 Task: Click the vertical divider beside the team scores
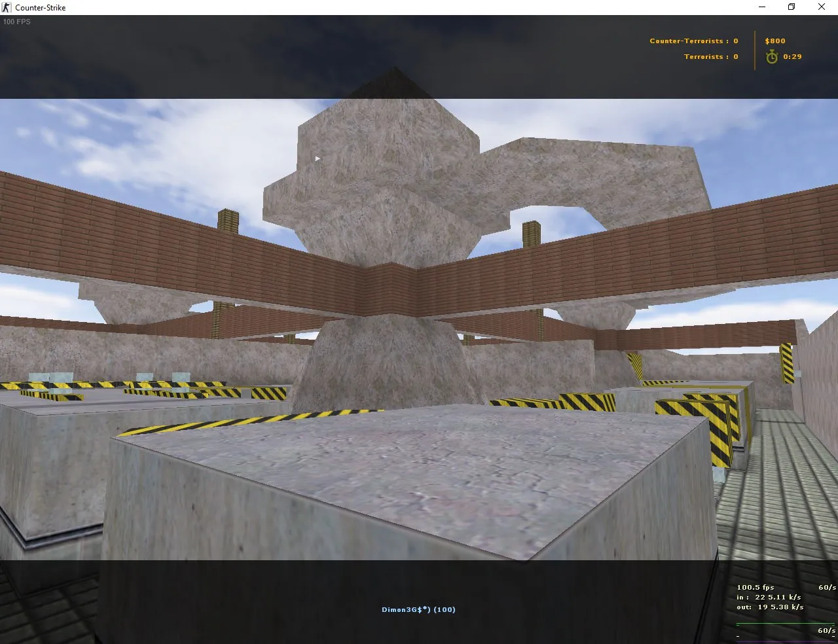click(755, 50)
